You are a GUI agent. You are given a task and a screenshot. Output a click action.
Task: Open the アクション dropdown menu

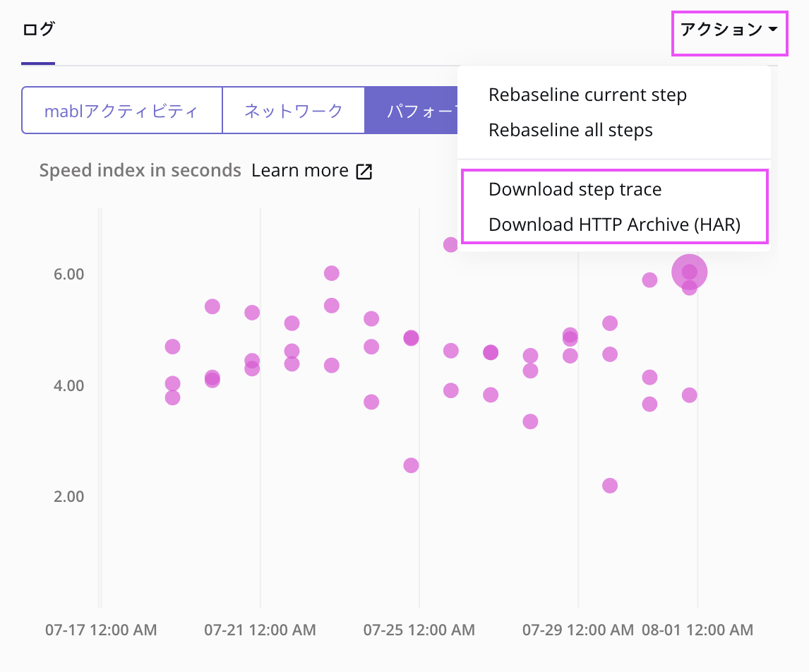(x=729, y=30)
